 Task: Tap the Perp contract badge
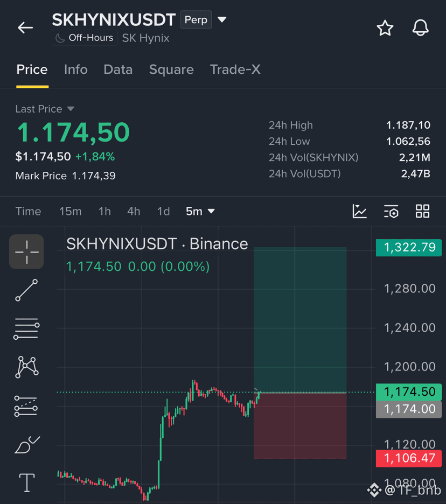[196, 19]
